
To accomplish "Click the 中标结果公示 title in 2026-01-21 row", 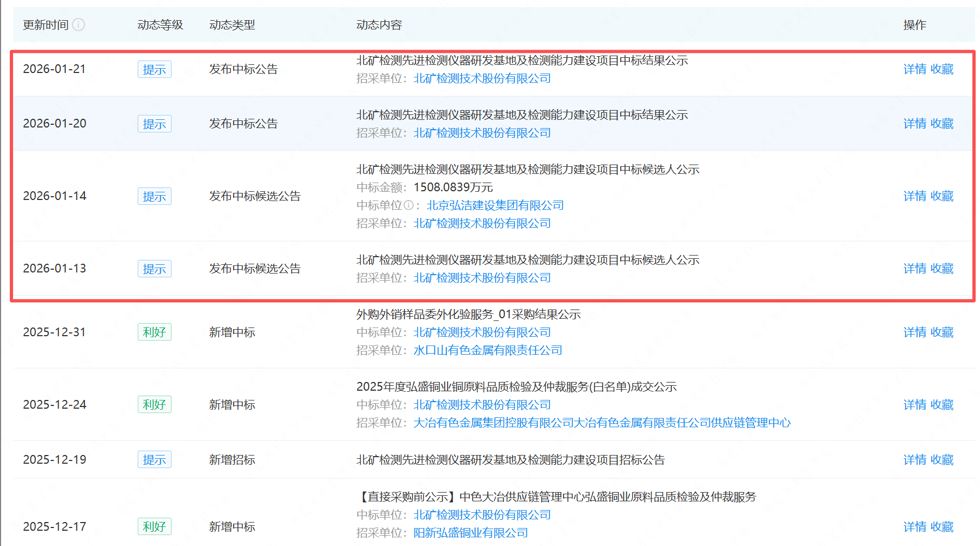I will click(522, 60).
